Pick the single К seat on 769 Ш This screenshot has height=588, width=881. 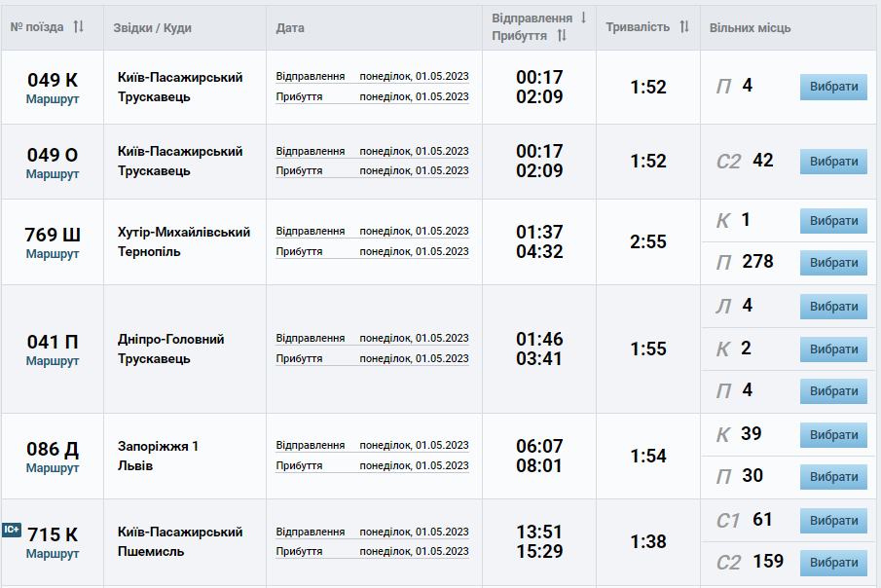coord(833,221)
